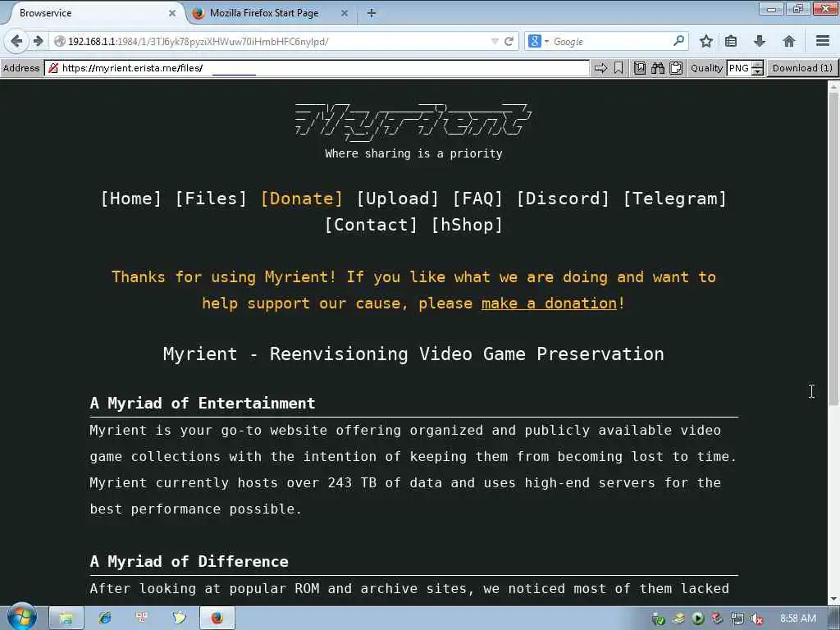Click the muted volume tray icon
Viewport: 840px width, 630px height.
[x=757, y=619]
